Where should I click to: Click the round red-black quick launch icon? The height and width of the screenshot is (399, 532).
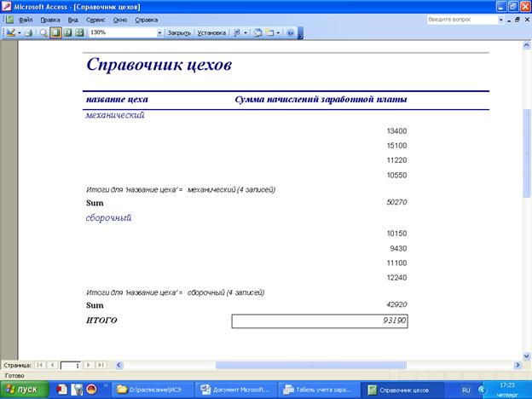pos(91,390)
